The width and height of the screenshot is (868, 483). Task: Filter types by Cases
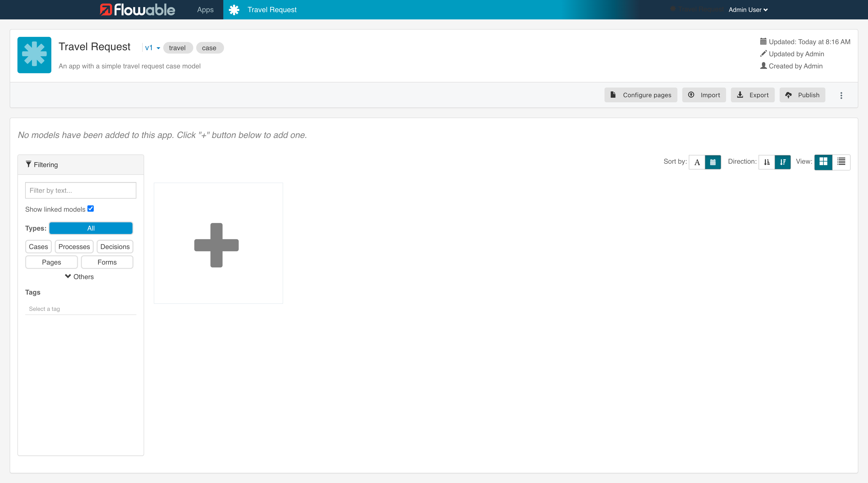click(x=38, y=247)
